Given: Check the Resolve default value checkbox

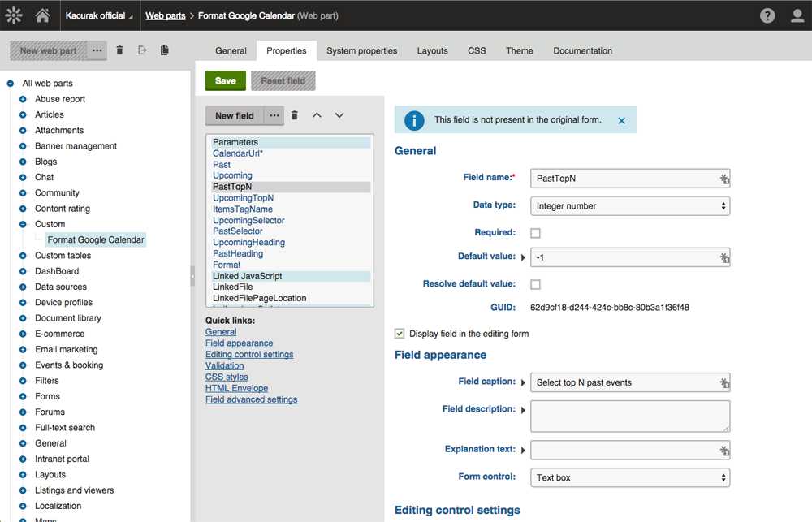Looking at the screenshot, I should tap(535, 284).
